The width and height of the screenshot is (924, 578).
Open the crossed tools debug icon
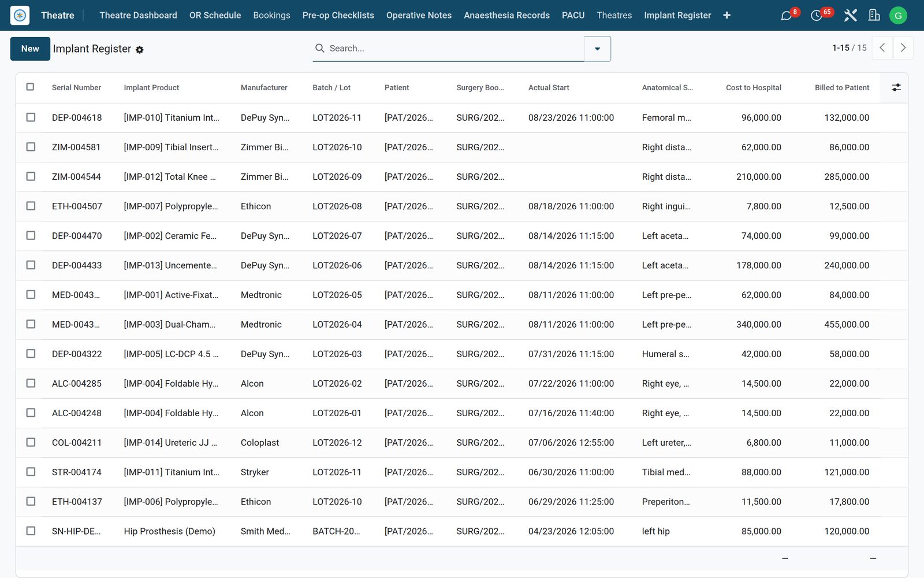(850, 16)
